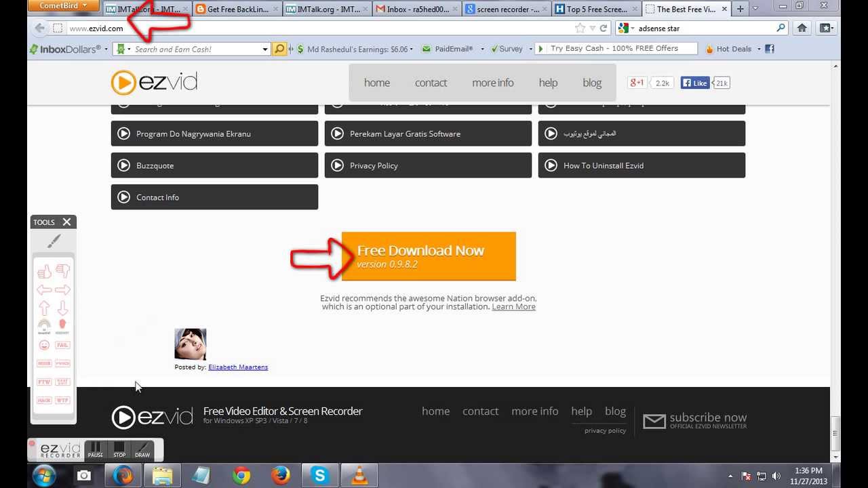Select the paintbrush tool in Tools panel
The height and width of the screenshot is (488, 868).
[54, 241]
